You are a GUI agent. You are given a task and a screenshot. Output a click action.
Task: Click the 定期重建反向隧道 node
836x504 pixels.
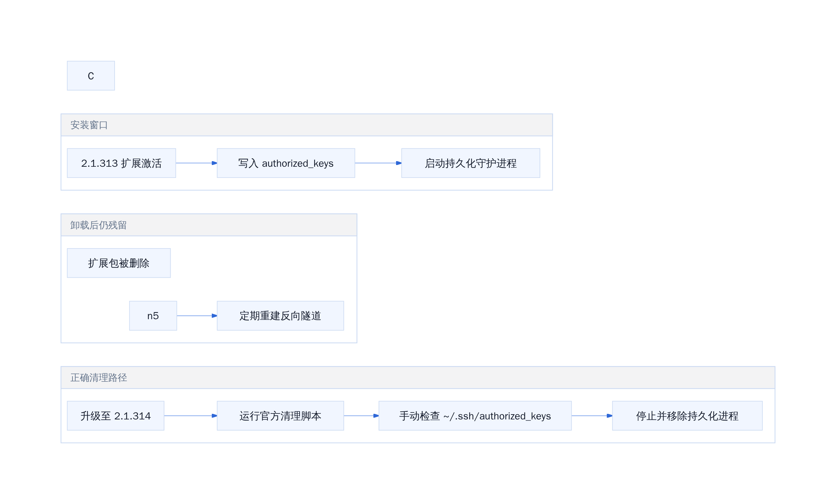(x=280, y=316)
